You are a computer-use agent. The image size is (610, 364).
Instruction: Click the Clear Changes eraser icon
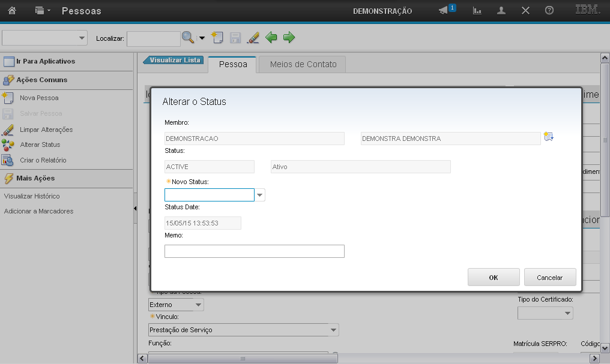253,38
